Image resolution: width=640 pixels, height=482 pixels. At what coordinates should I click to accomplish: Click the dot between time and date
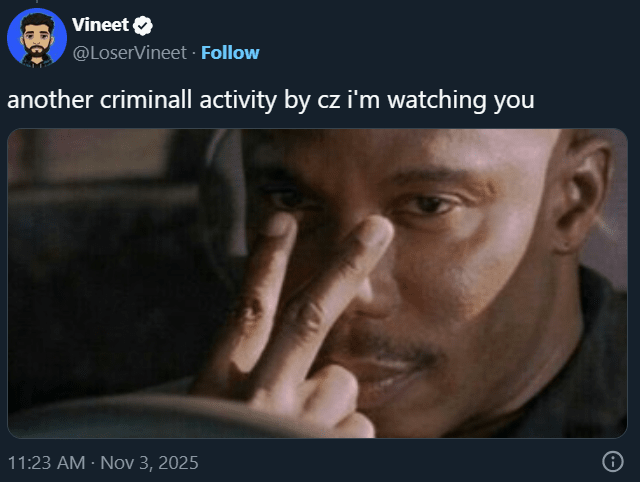(x=93, y=463)
